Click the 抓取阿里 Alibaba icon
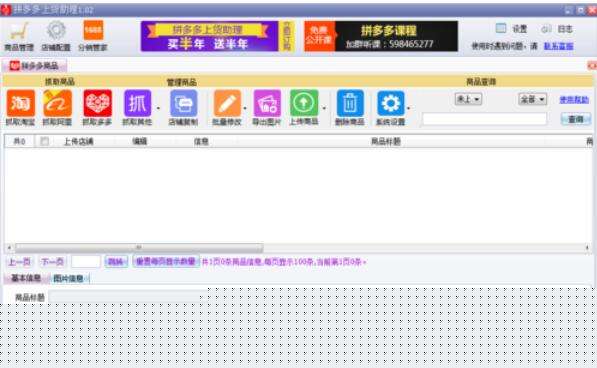This screenshot has height=368, width=597. (x=57, y=103)
